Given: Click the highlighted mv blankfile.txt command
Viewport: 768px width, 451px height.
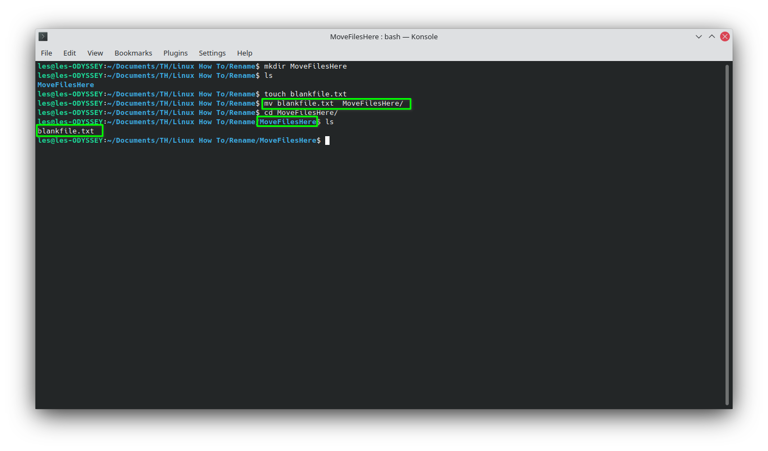Looking at the screenshot, I should click(x=334, y=103).
